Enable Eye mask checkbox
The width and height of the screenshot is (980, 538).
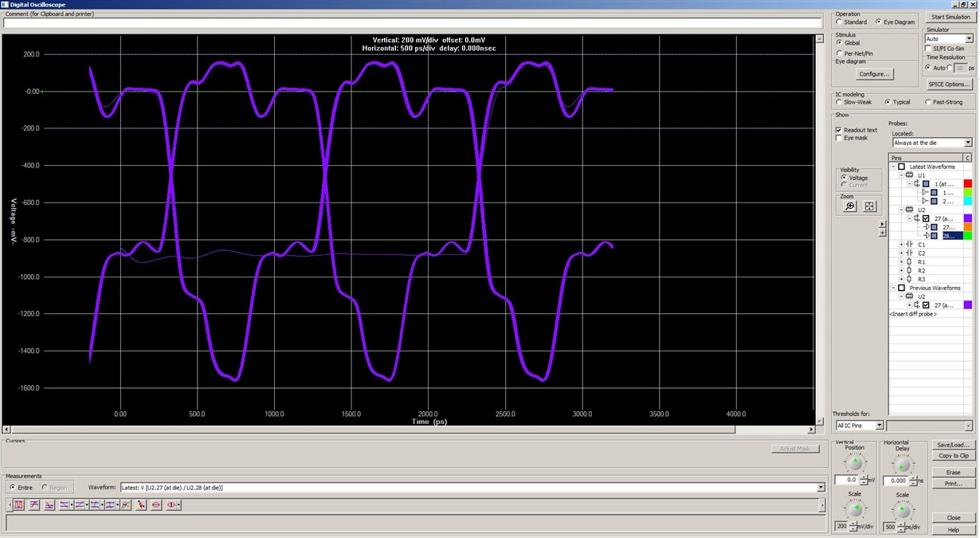(839, 138)
